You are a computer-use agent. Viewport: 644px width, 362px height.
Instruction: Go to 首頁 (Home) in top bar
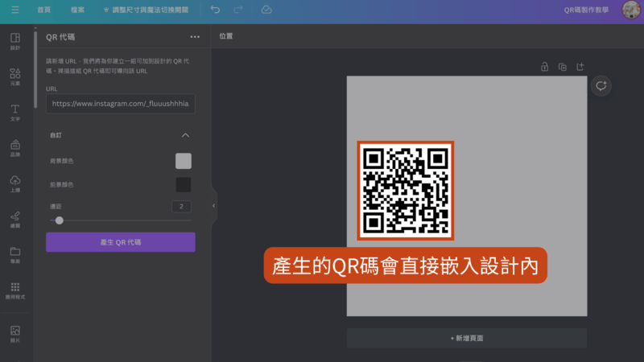44,10
